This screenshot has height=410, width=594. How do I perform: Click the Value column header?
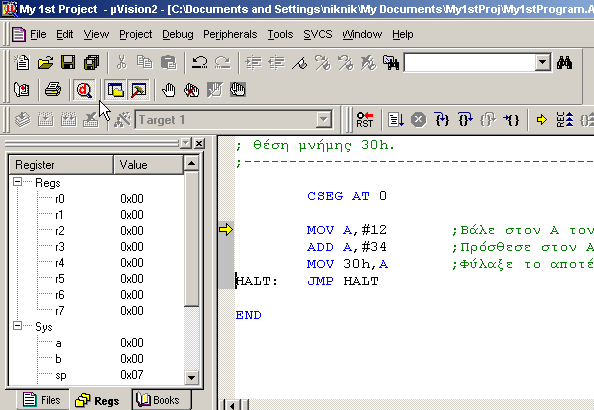148,165
